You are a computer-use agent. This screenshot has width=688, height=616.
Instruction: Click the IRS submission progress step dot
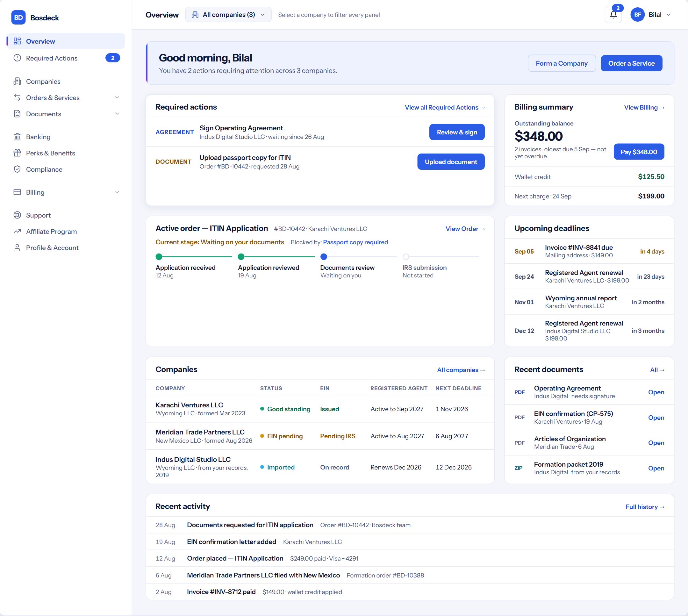pos(406,256)
